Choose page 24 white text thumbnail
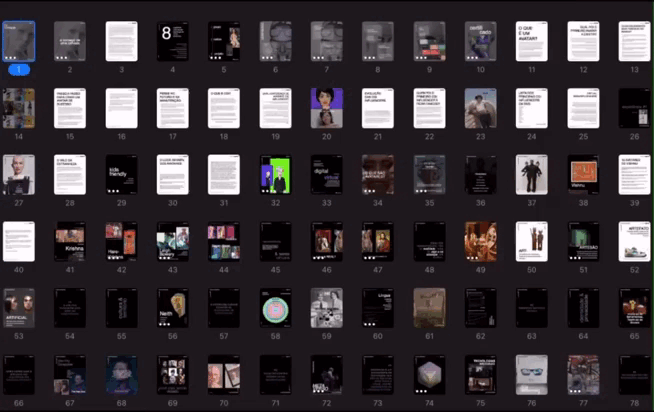 coord(532,108)
